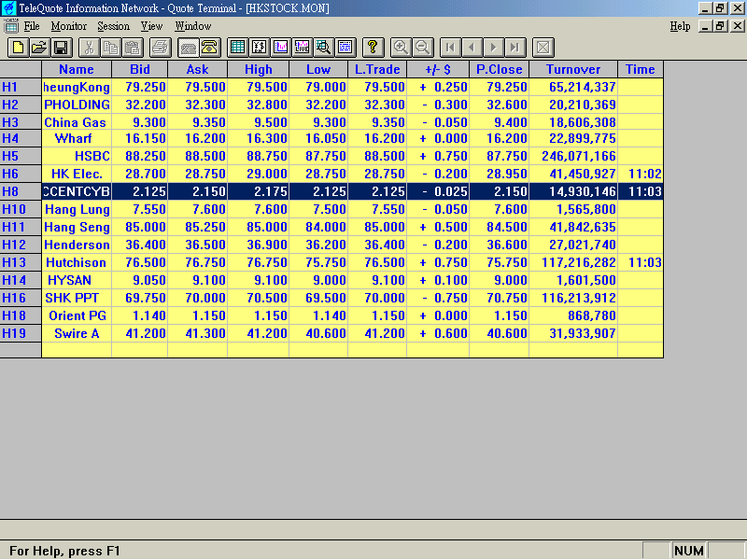Click the NUM status bar indicator
The height and width of the screenshot is (560, 747).
689,551
